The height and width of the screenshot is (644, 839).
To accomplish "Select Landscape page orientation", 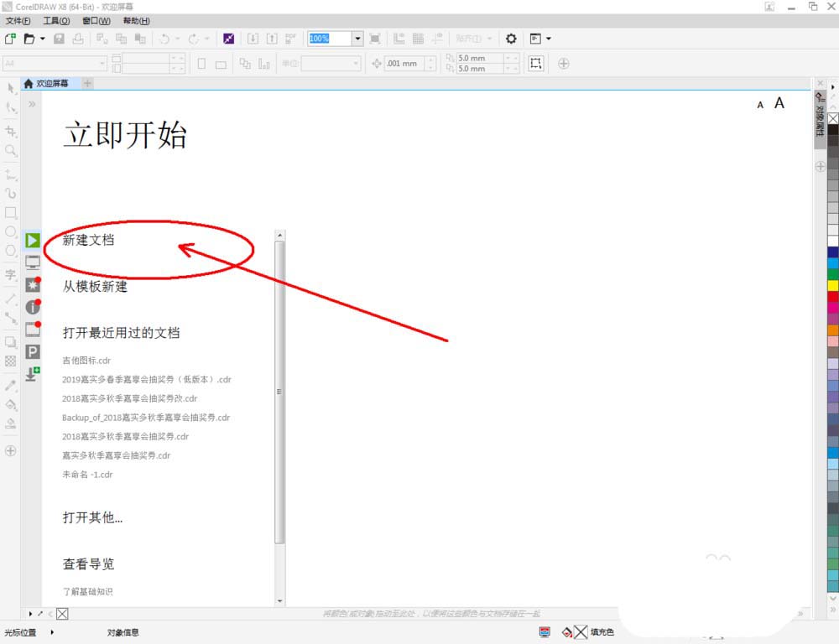I will 221,65.
